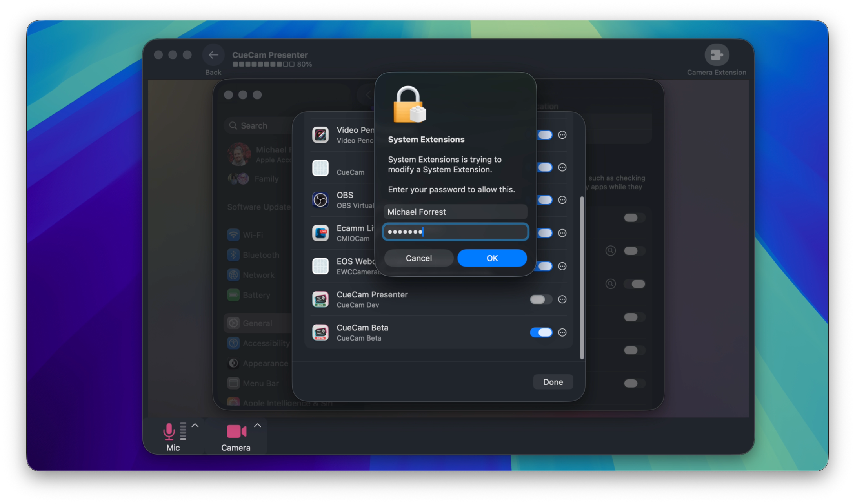The image size is (855, 504).
Task: Click the System Settings search field
Action: point(259,126)
